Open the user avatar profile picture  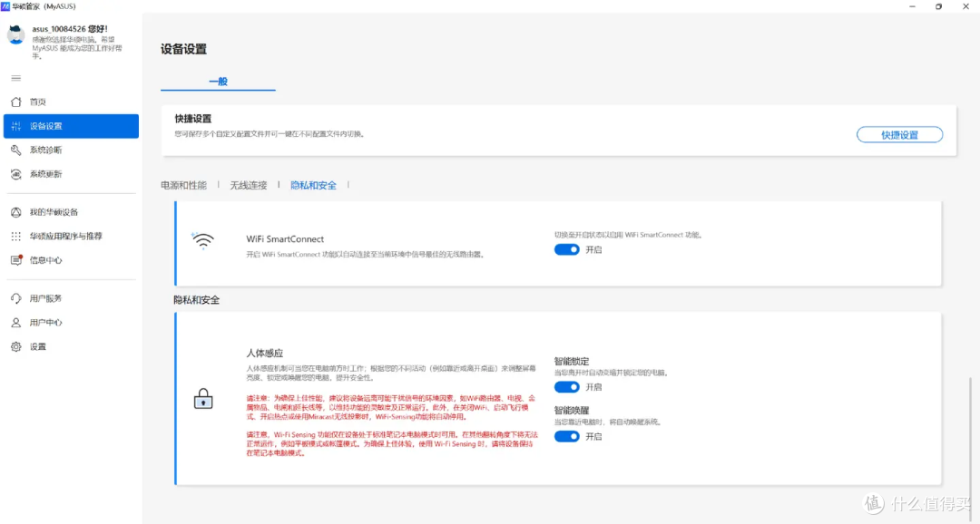coord(15,35)
